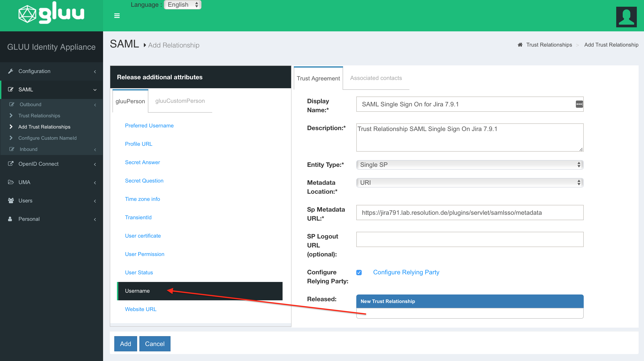Click the Cancel button
The width and height of the screenshot is (644, 361).
(x=155, y=344)
